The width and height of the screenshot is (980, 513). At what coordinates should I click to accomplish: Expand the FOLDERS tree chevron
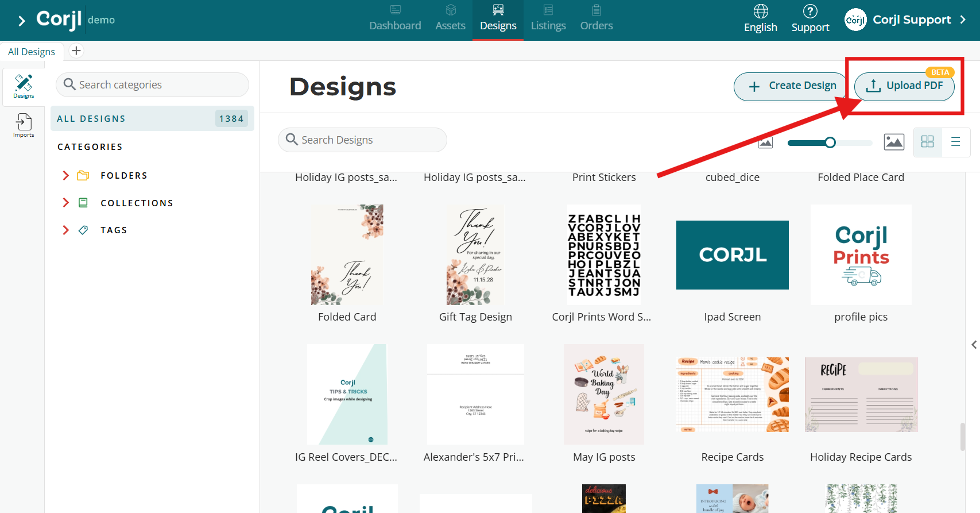[65, 175]
